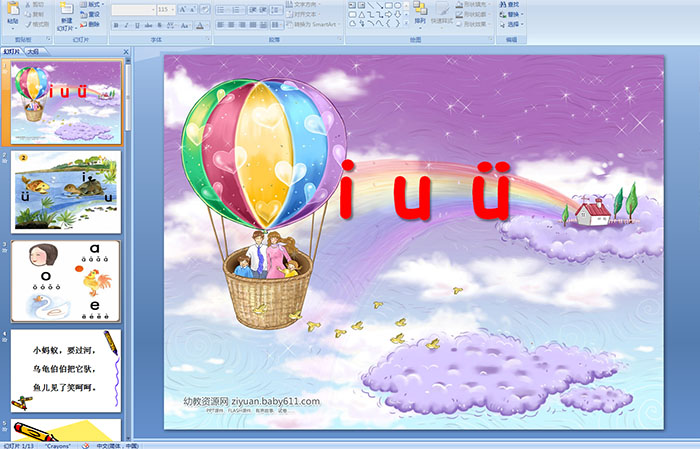Select the Text Box shape
This screenshot has width=700, height=449.
coord(353,5)
